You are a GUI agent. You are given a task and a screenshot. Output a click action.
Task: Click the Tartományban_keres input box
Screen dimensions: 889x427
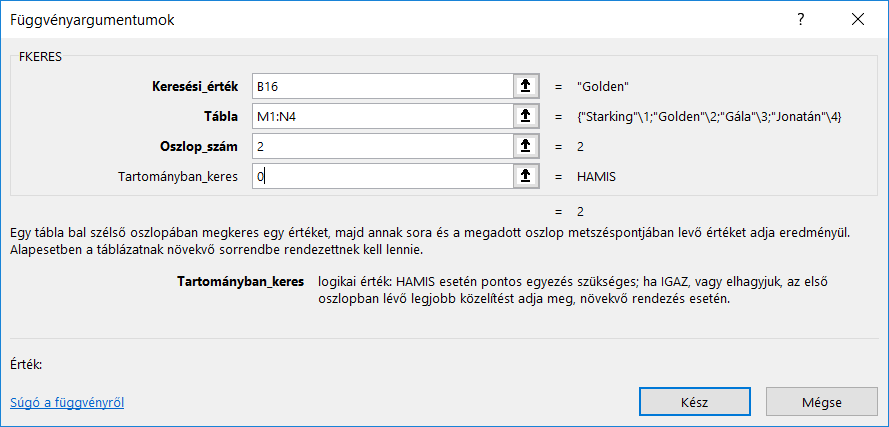380,176
